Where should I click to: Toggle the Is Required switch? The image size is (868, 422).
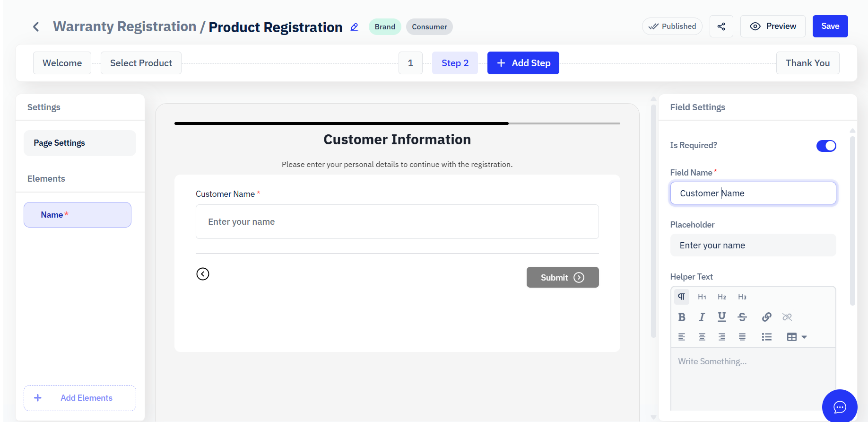[826, 146]
